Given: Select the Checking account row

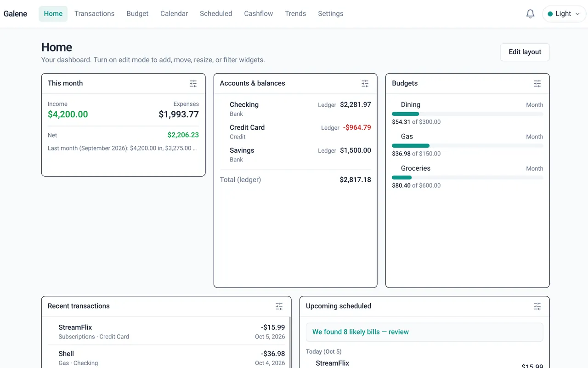Looking at the screenshot, I should pos(295,109).
